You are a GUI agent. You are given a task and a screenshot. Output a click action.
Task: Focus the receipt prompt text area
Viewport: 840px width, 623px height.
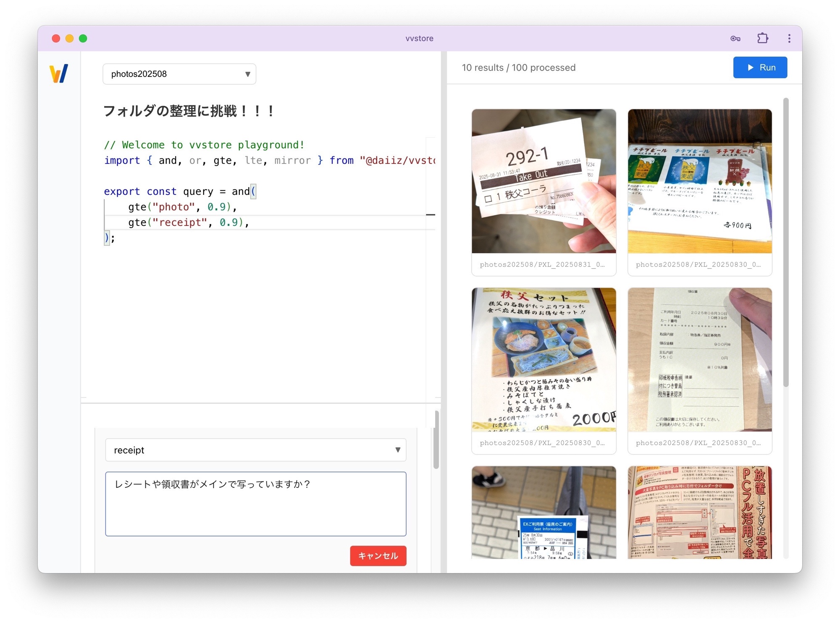pyautogui.click(x=255, y=504)
